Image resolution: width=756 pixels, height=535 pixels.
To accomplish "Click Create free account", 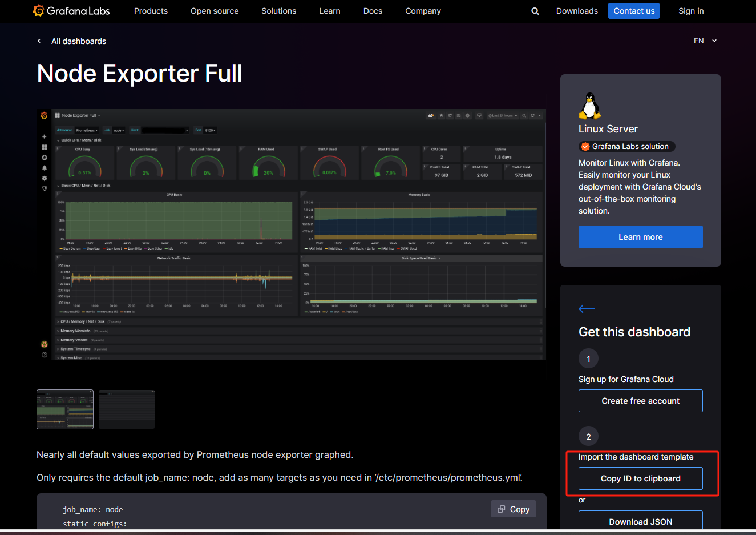I will coord(641,401).
